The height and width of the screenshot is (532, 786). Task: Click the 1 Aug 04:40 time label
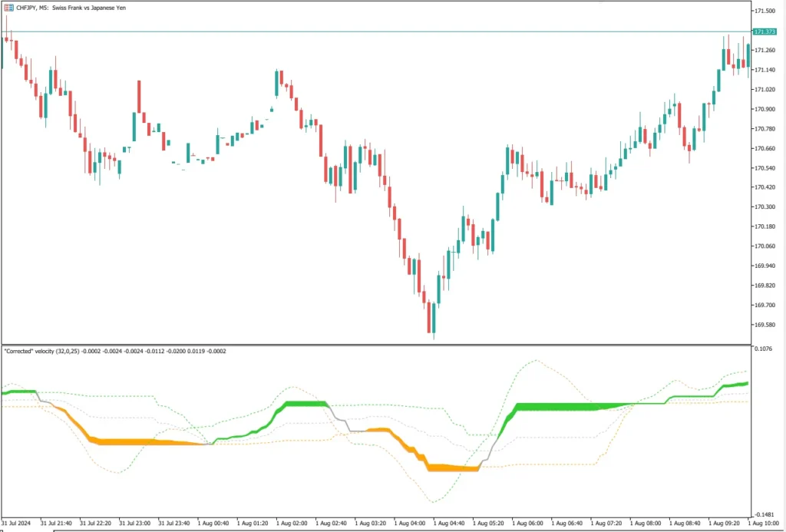coord(451,524)
